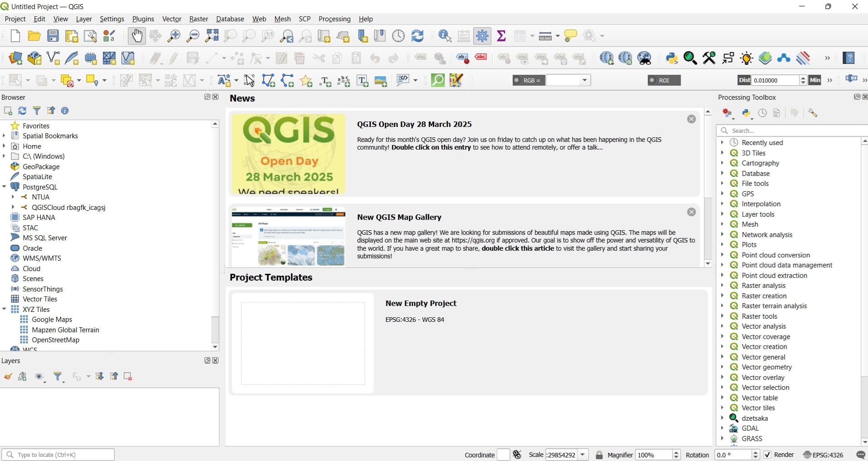Image resolution: width=868 pixels, height=461 pixels.
Task: Open Processing Toolbox options wrench icon
Action: pos(813,113)
